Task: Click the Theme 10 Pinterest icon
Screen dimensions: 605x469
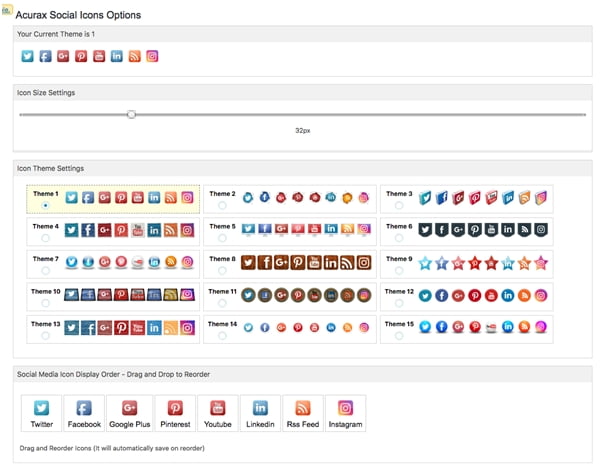Action: [x=121, y=295]
